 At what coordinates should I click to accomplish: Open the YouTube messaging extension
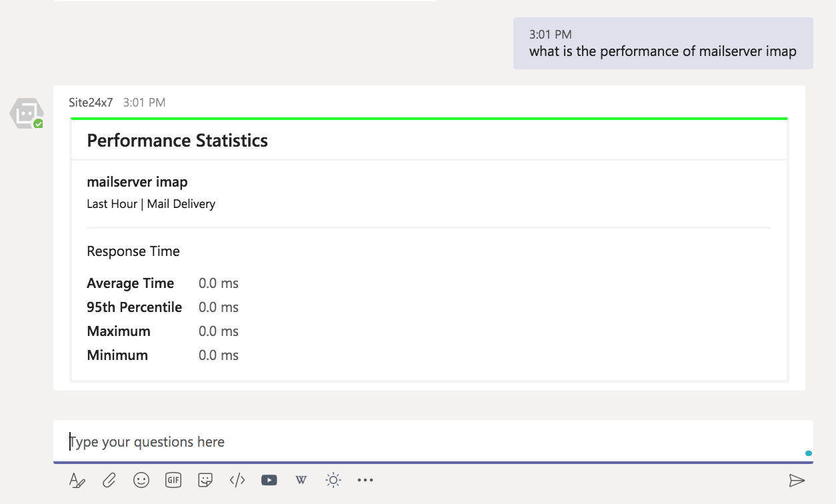point(269,480)
